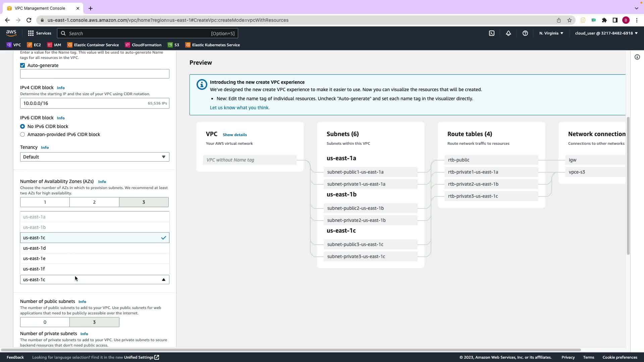
Task: Uncheck the Auto-generate checkbox
Action: (22, 65)
